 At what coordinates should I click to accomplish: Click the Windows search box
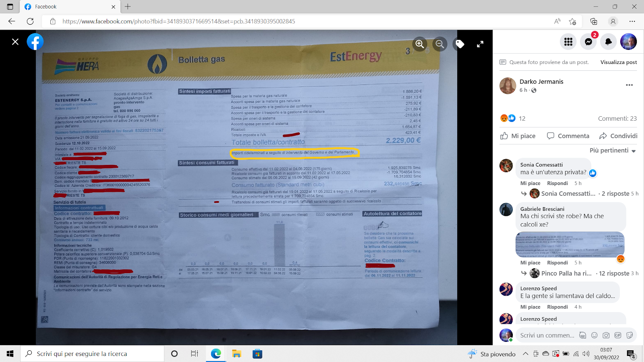pos(92,354)
